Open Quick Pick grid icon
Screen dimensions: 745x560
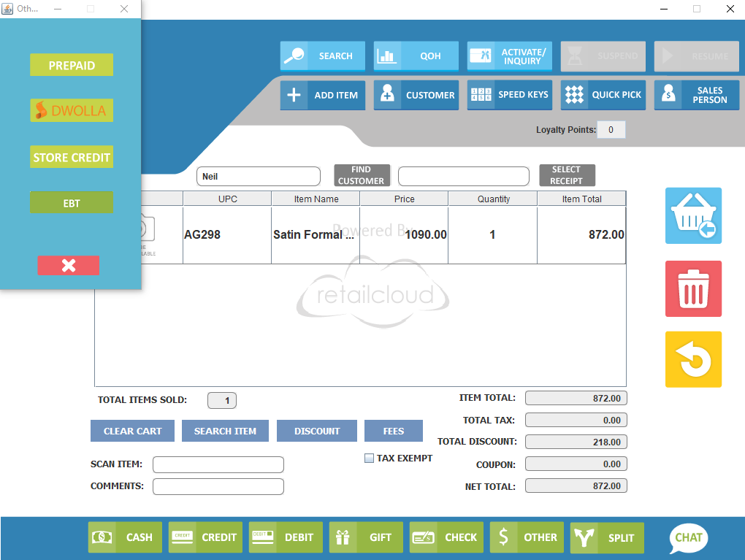pos(574,95)
